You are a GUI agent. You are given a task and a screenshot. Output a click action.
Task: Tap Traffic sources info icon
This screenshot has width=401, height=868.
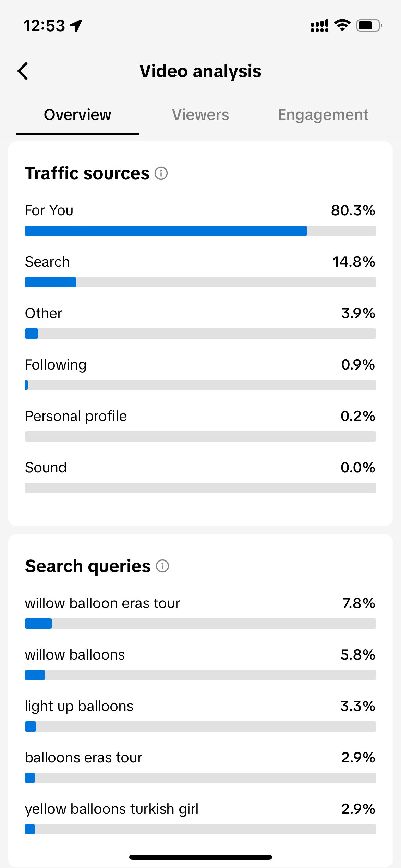coord(161,173)
